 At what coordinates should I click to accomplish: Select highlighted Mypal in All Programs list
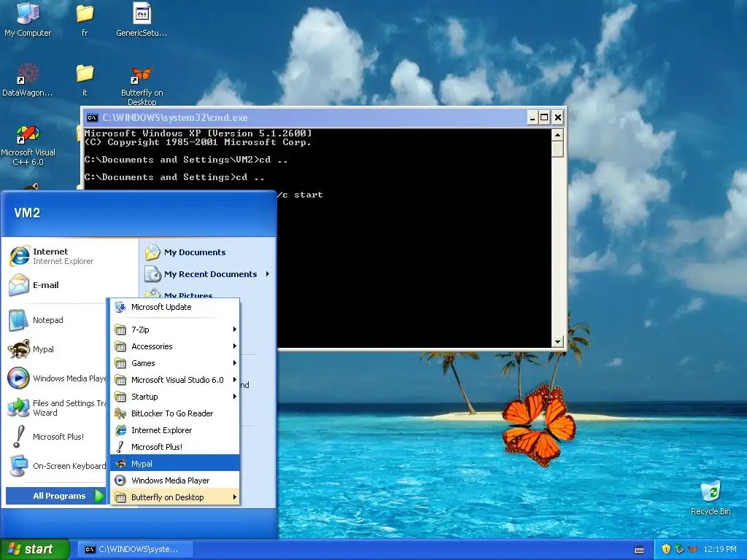pos(175,463)
